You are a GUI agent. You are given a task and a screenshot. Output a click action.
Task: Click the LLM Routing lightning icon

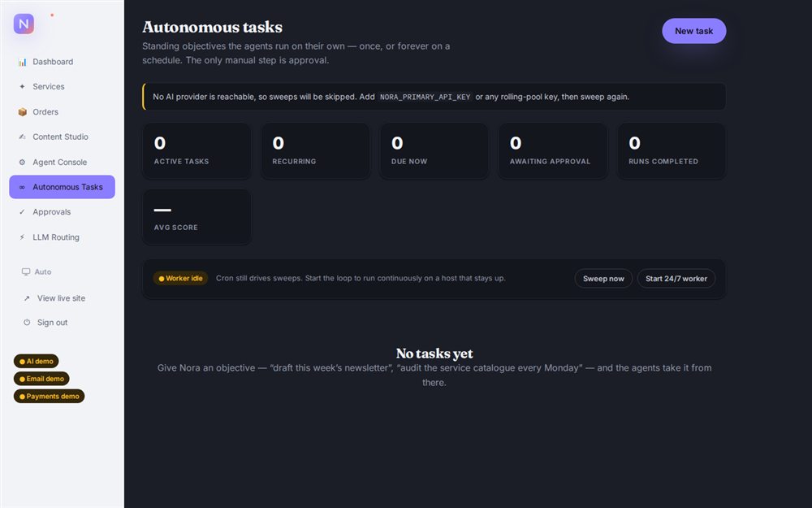tap(22, 237)
